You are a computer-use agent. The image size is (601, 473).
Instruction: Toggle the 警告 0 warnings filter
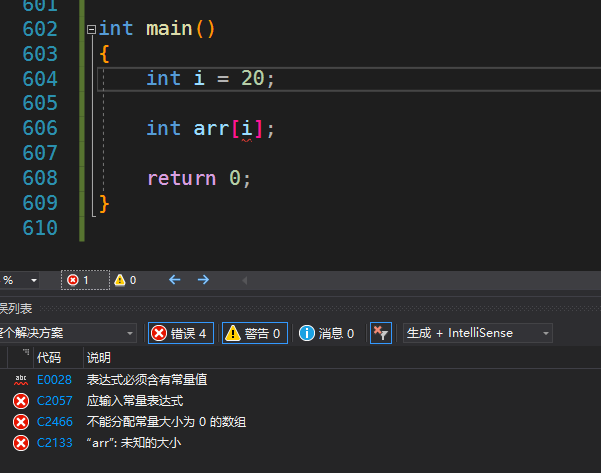[x=255, y=333]
